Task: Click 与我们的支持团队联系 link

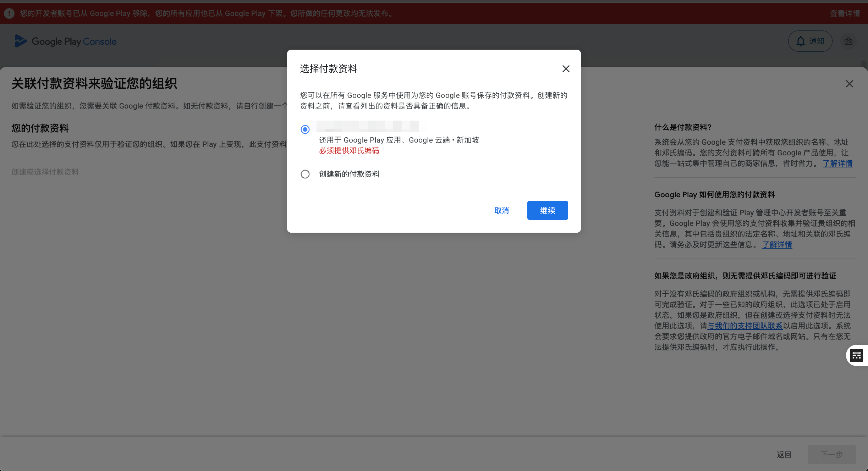Action: click(x=745, y=326)
